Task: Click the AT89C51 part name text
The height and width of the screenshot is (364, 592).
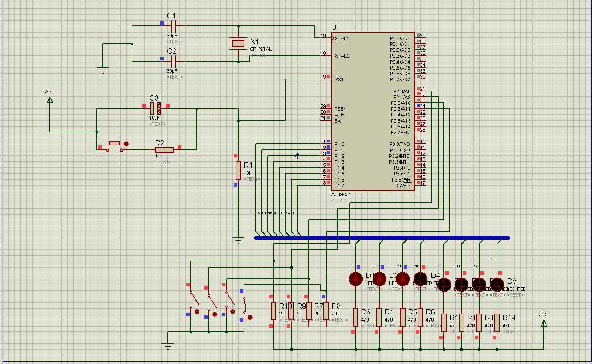Action: (x=341, y=195)
